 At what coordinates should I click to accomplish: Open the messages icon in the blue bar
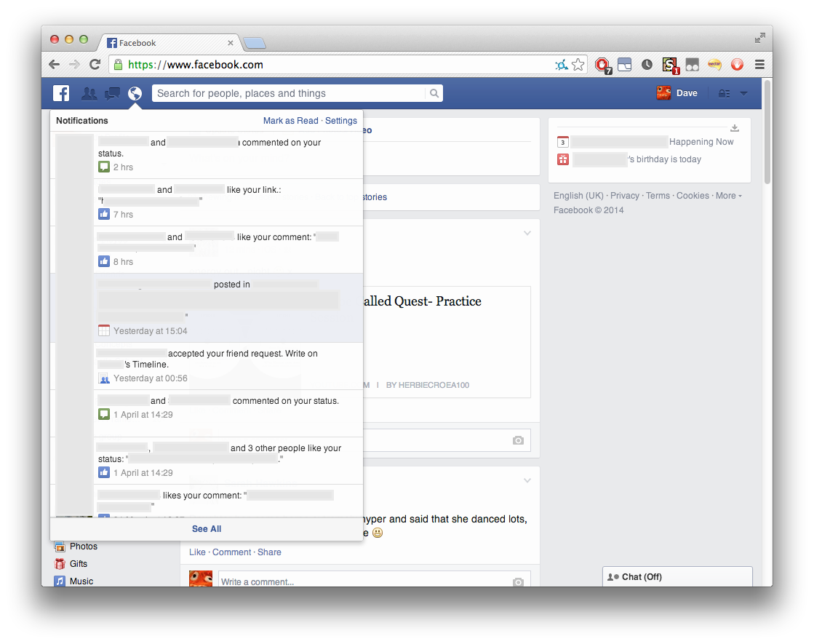pyautogui.click(x=112, y=93)
